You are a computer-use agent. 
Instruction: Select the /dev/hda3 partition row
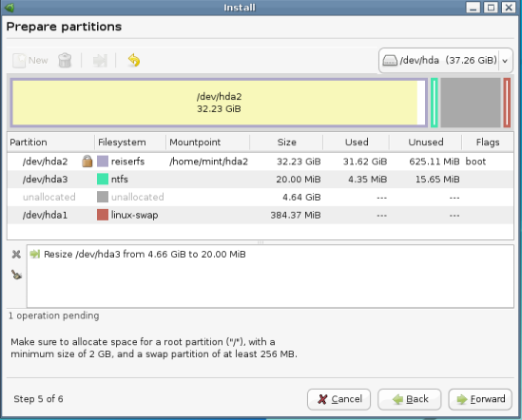pyautogui.click(x=260, y=180)
